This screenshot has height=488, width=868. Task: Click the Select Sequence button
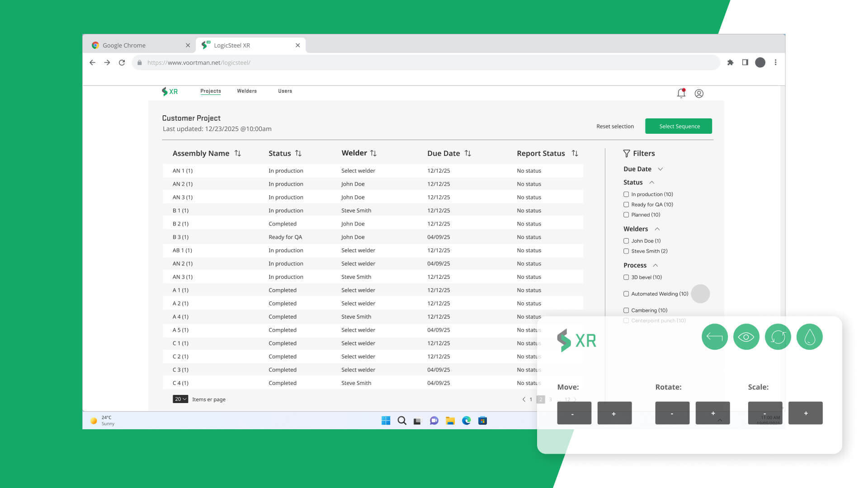(679, 126)
